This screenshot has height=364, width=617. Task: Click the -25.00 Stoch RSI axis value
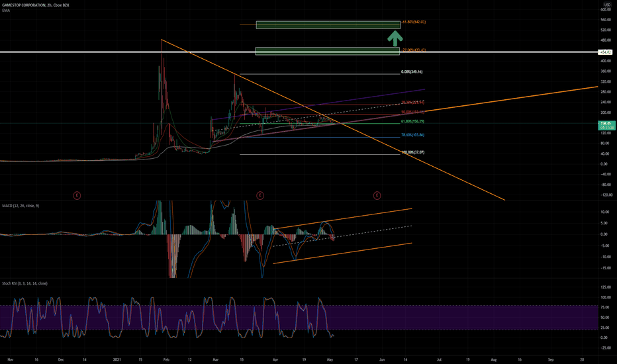606,348
